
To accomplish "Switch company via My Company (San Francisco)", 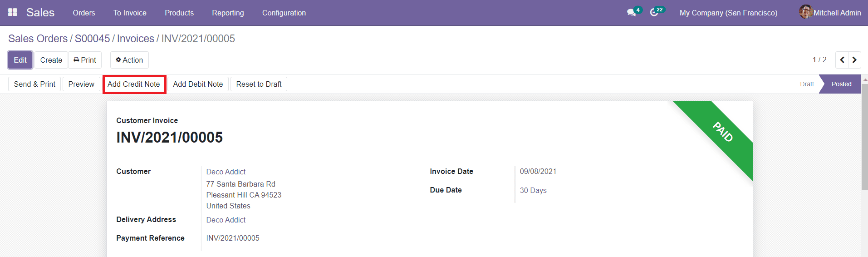I will [x=728, y=13].
